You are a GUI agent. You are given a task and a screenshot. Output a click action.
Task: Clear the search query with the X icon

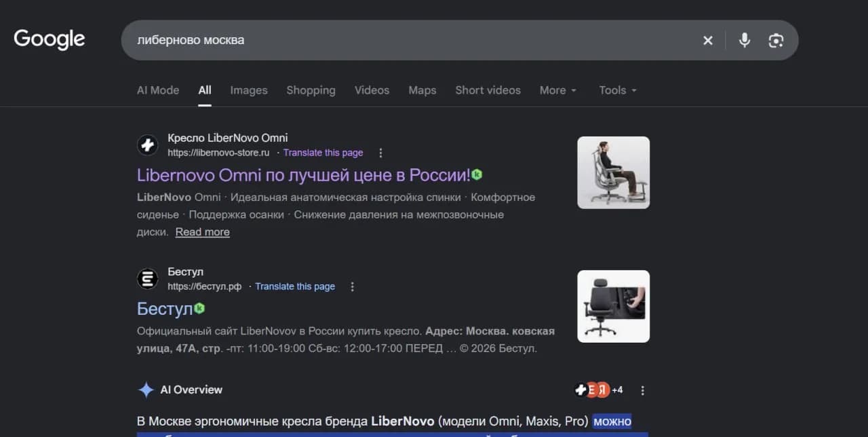[x=708, y=41]
